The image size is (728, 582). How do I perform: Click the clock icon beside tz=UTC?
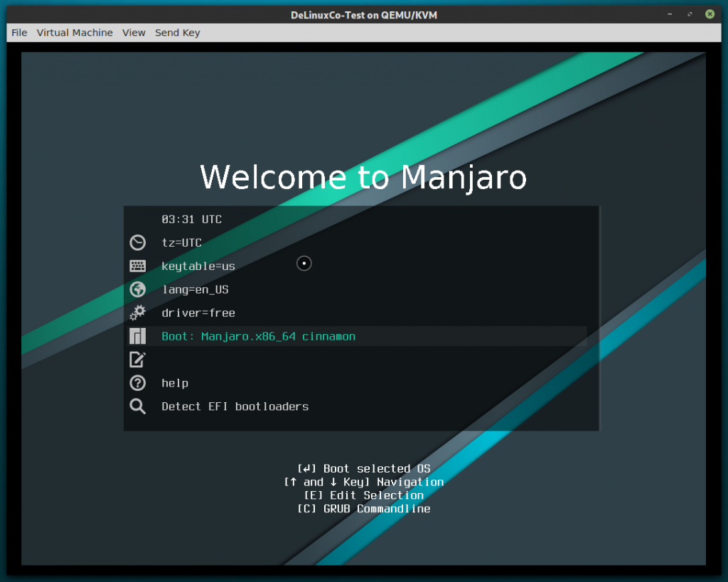pos(136,242)
